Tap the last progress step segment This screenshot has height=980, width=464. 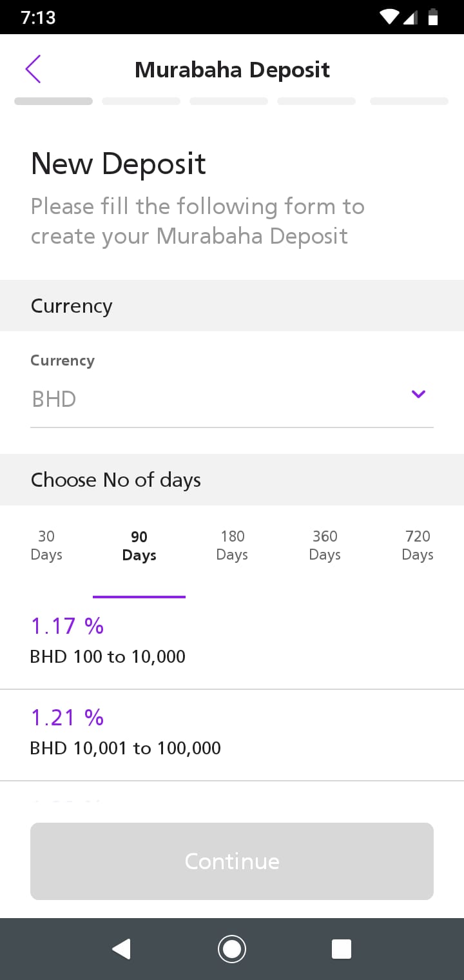[409, 101]
